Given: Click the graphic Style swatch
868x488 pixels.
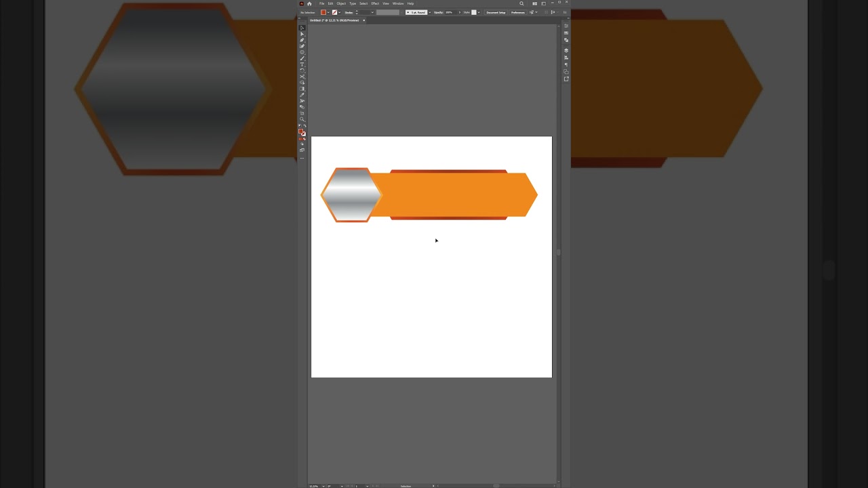Looking at the screenshot, I should tap(474, 12).
